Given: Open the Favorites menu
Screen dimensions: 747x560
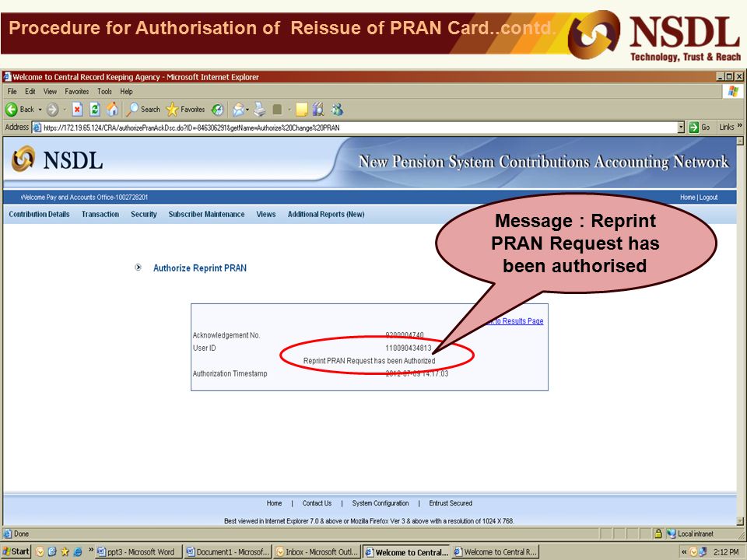Looking at the screenshot, I should [77, 92].
